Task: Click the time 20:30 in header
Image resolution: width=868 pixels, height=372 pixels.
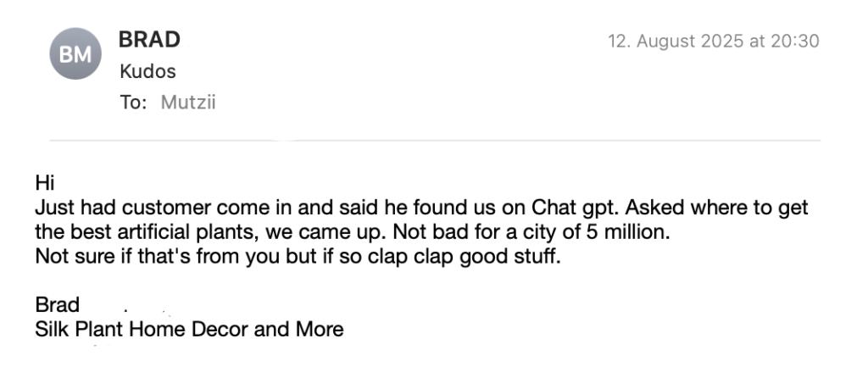Action: pyautogui.click(x=796, y=41)
